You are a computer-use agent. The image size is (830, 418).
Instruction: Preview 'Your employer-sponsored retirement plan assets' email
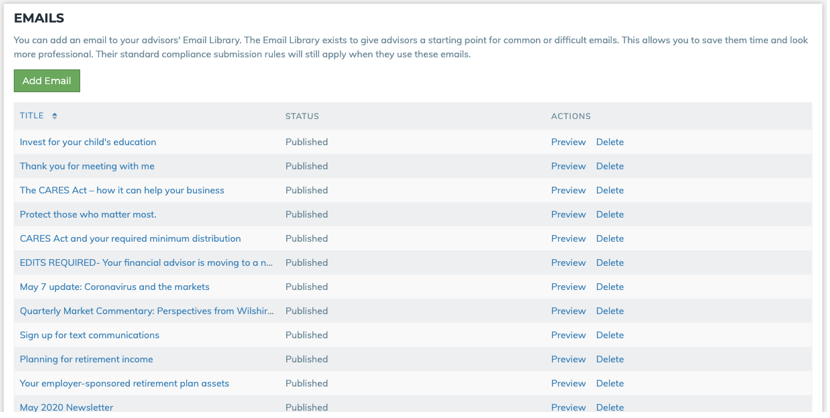point(568,383)
